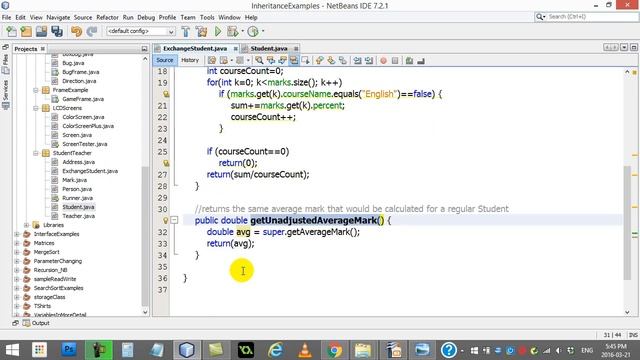Click Find Next Occurrence editor icon
This screenshot has height=360, width=640.
pos(282,60)
